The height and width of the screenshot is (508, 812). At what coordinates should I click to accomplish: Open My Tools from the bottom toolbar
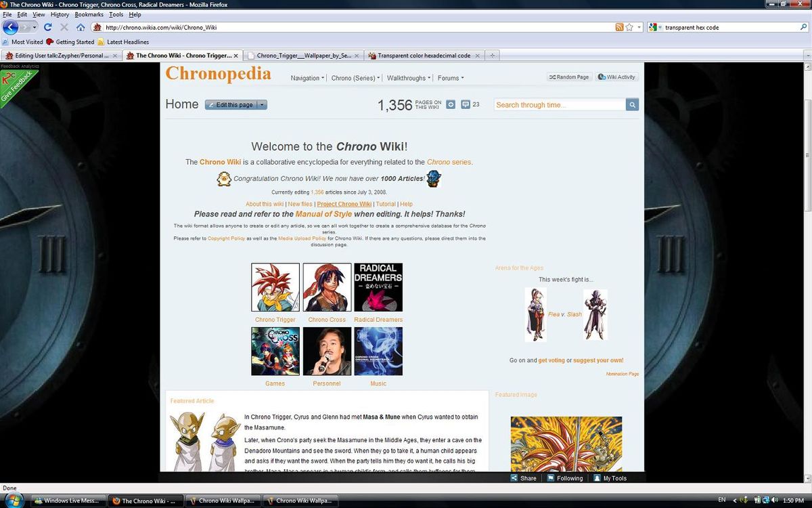tap(610, 478)
